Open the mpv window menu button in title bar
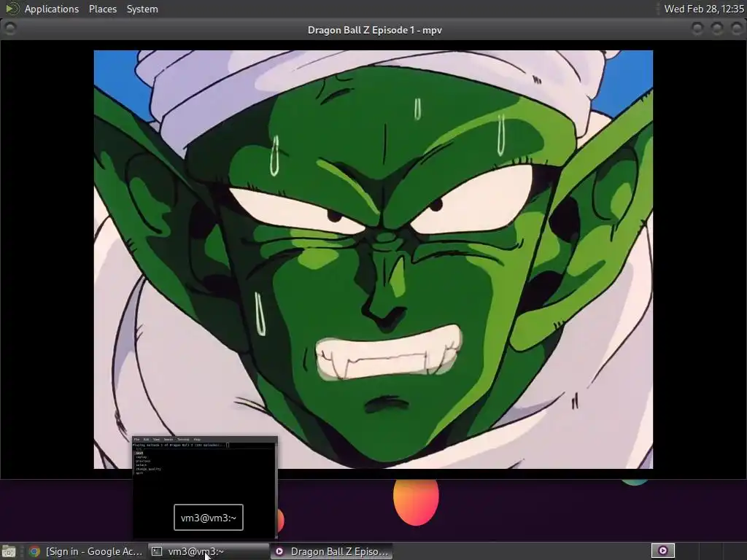The width and height of the screenshot is (747, 560). (9, 29)
